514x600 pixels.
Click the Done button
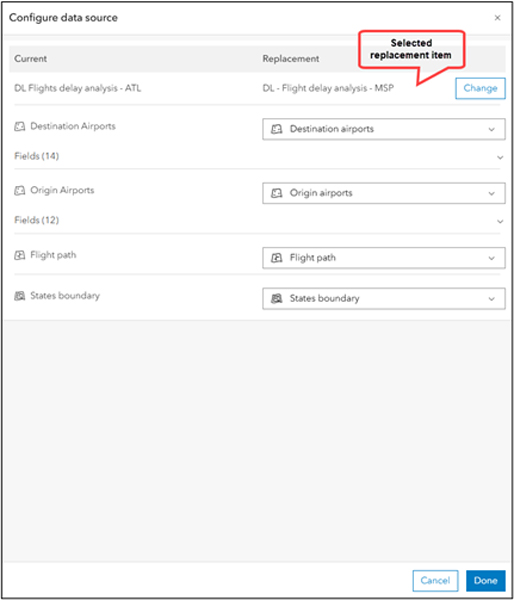tap(485, 580)
